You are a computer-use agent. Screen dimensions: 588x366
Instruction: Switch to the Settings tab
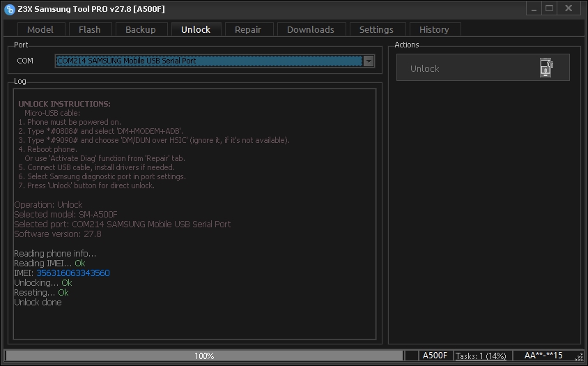click(376, 30)
